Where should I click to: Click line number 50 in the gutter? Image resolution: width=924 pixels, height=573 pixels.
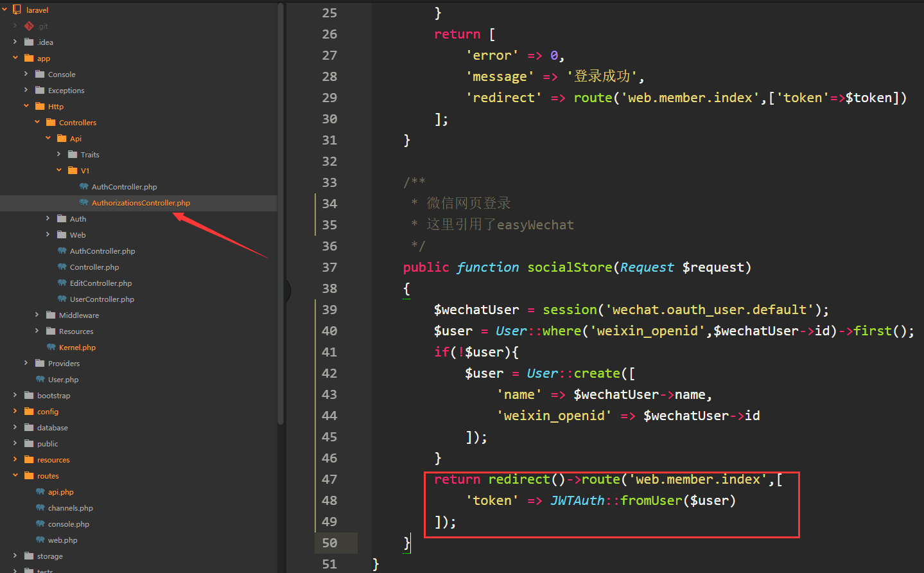[x=329, y=543]
